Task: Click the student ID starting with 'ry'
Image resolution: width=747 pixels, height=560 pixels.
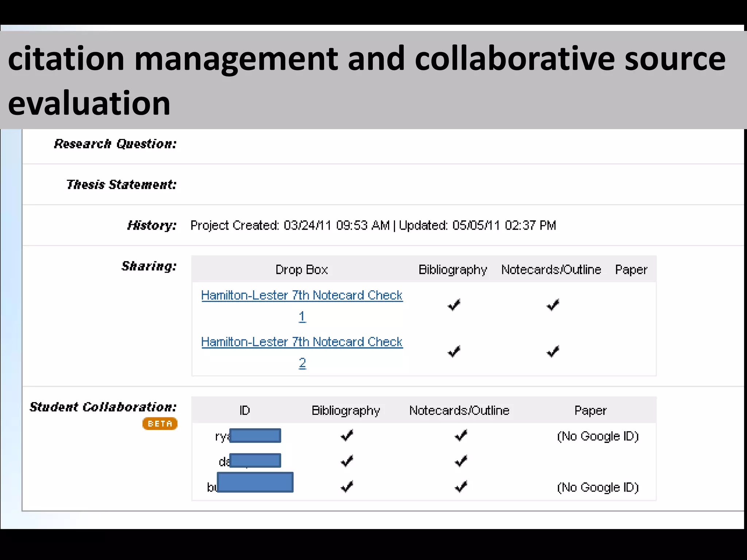Action: [x=248, y=436]
